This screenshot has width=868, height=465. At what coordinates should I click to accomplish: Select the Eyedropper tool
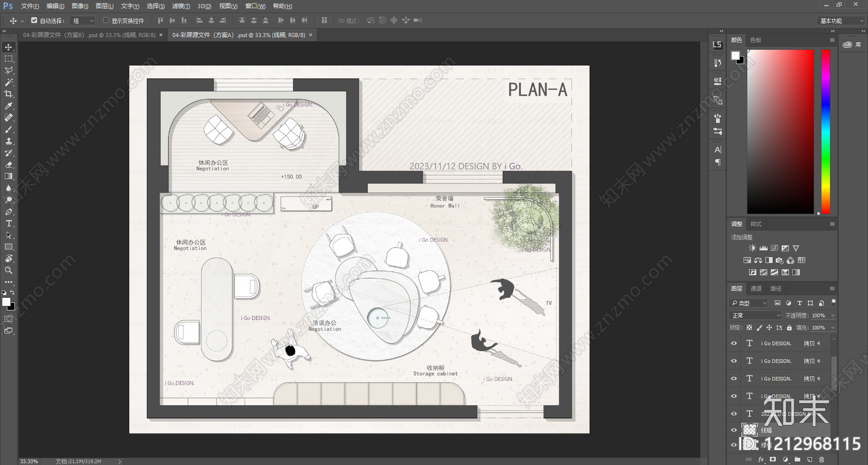point(9,106)
